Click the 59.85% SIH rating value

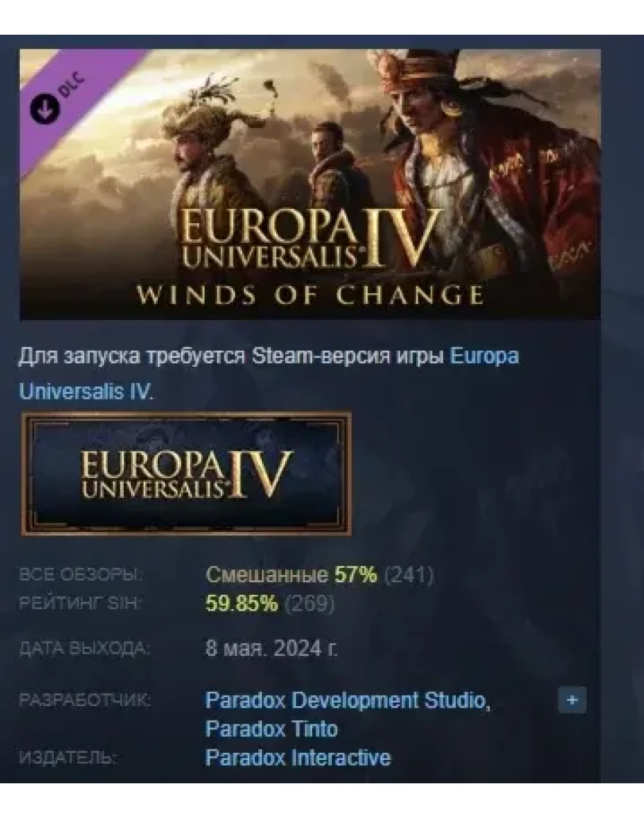tap(242, 603)
